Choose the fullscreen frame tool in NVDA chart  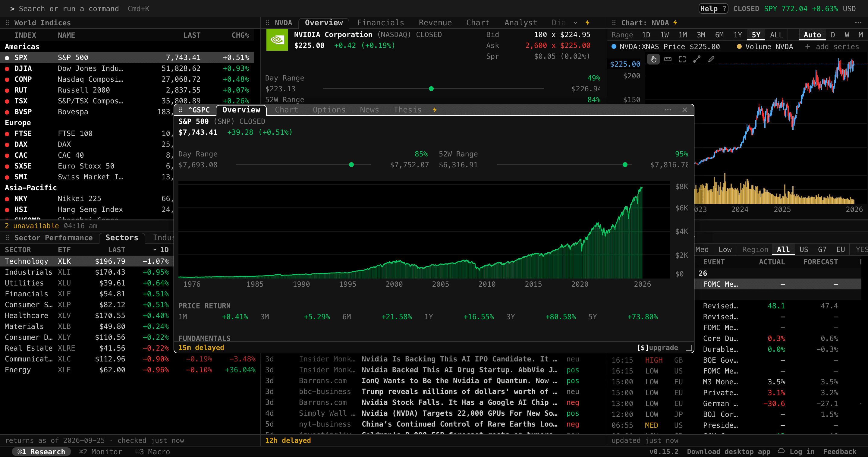point(682,59)
